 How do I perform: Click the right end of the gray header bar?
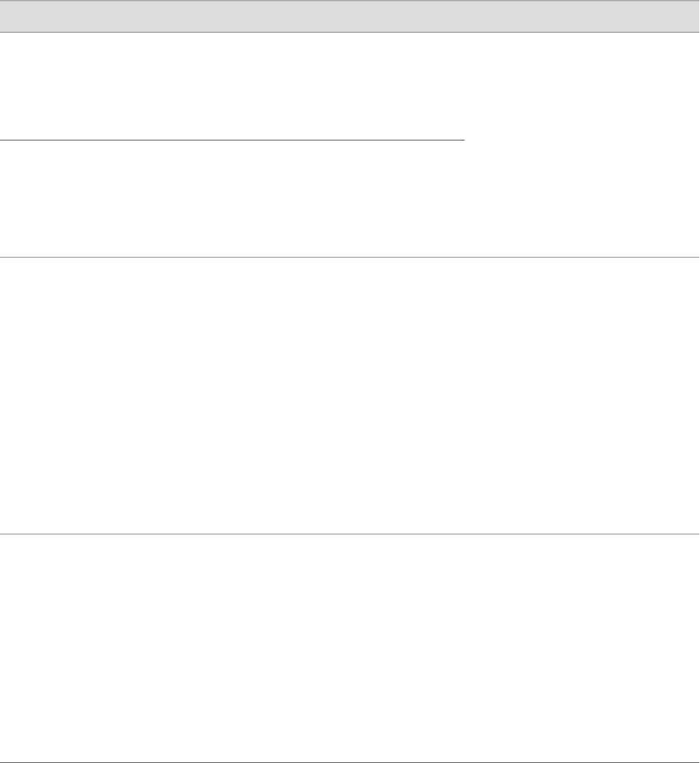click(x=695, y=16)
